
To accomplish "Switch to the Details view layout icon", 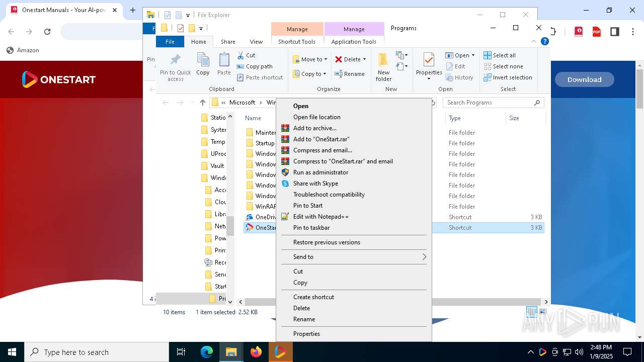I will pyautogui.click(x=531, y=312).
